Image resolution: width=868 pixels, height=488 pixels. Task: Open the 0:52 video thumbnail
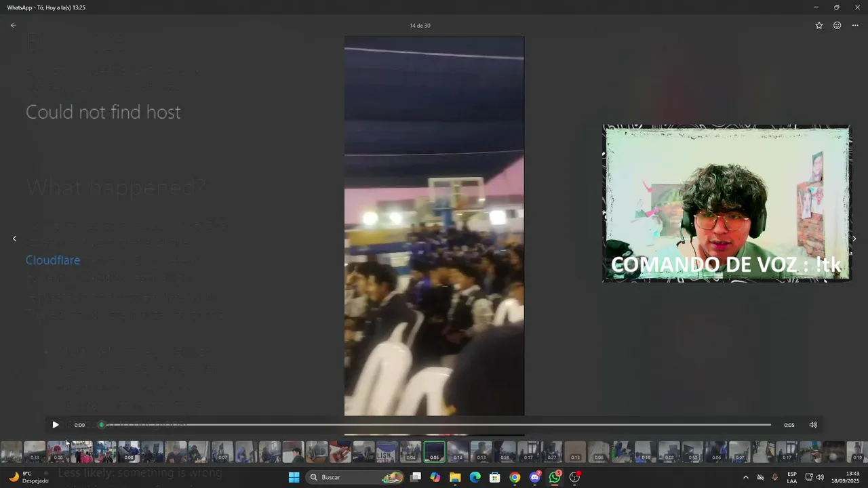pos(692,451)
